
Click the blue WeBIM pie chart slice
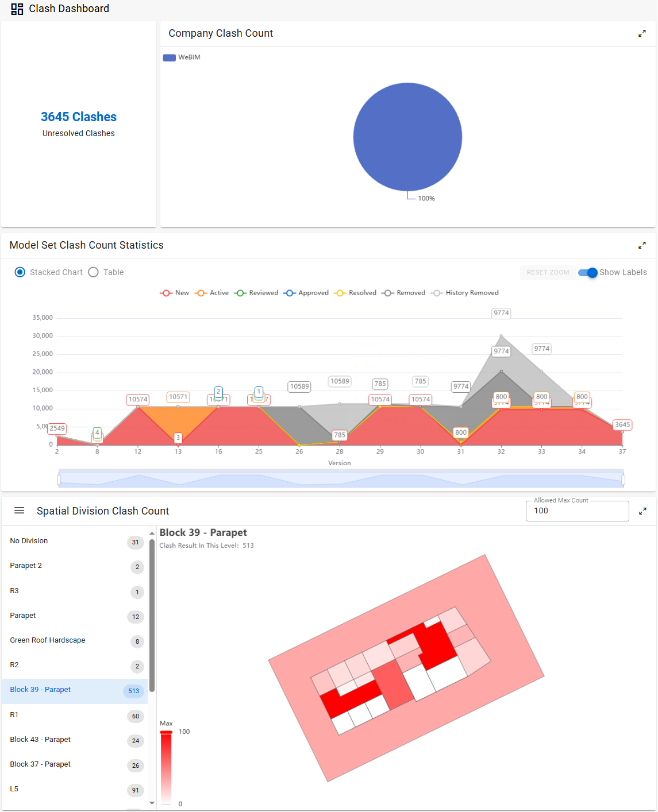point(407,137)
